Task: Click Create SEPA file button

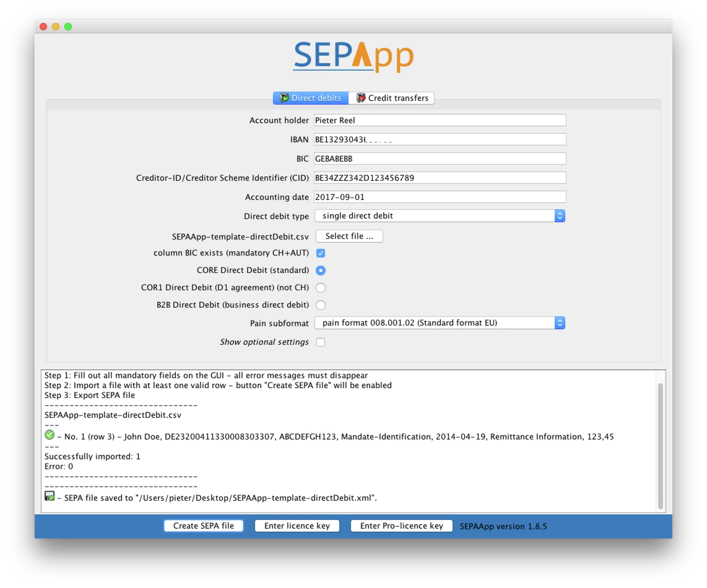Action: 204,526
